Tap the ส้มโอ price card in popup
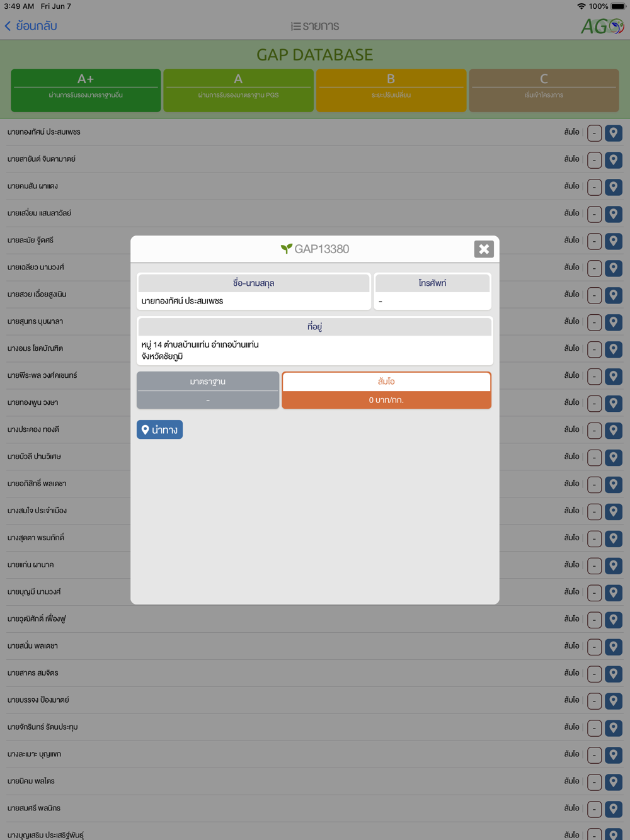The height and width of the screenshot is (840, 630). pyautogui.click(x=386, y=390)
